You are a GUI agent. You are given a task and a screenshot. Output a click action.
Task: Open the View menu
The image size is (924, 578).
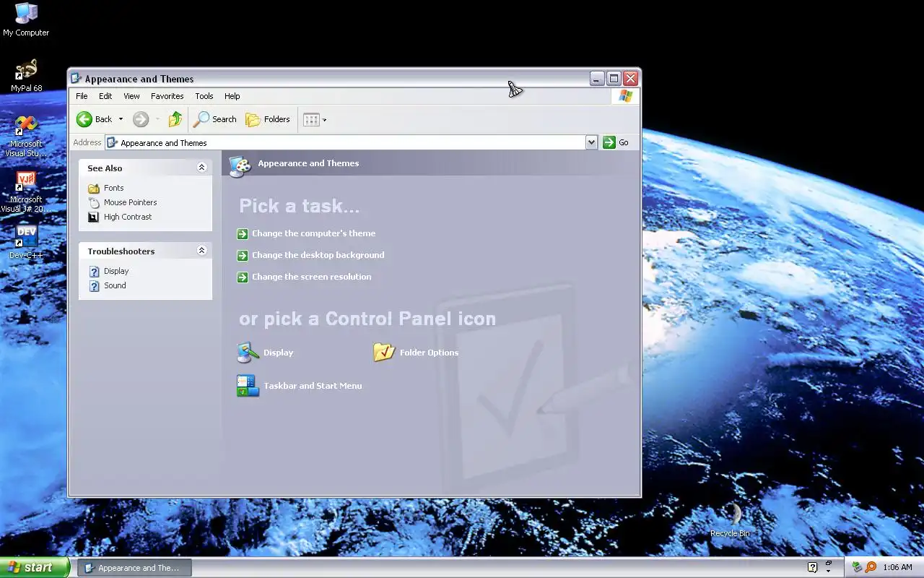[x=131, y=96]
